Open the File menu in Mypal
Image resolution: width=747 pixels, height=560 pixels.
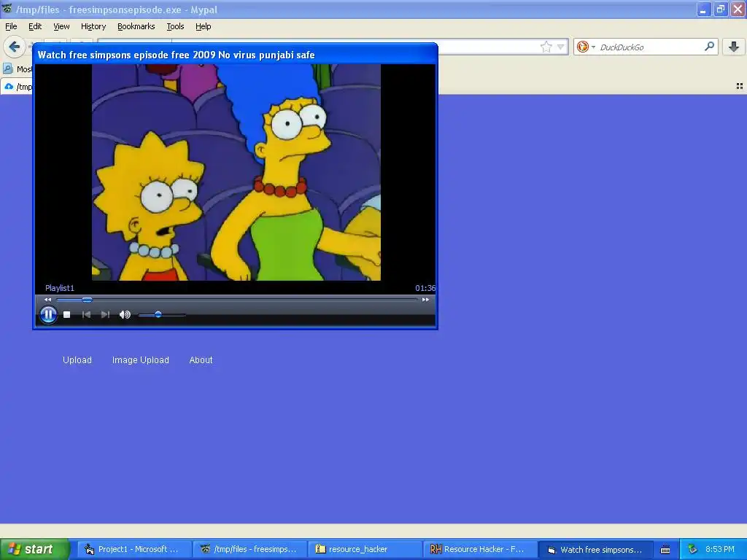pos(11,27)
